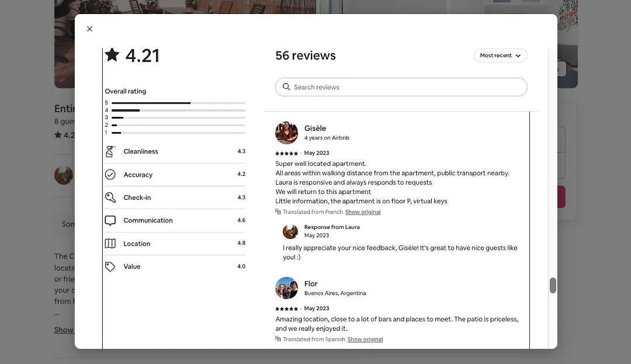Click the reviewer name Gisèle
Image resolution: width=631 pixels, height=364 pixels.
[315, 129]
